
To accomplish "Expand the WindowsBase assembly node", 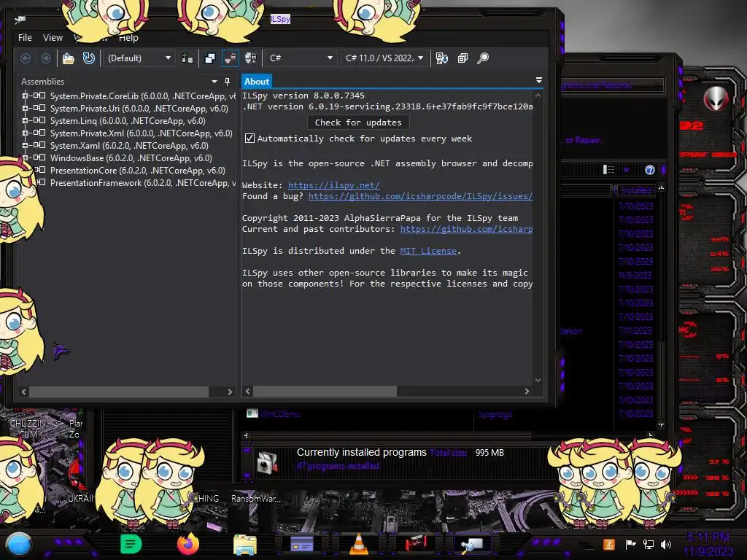I will 25,157.
